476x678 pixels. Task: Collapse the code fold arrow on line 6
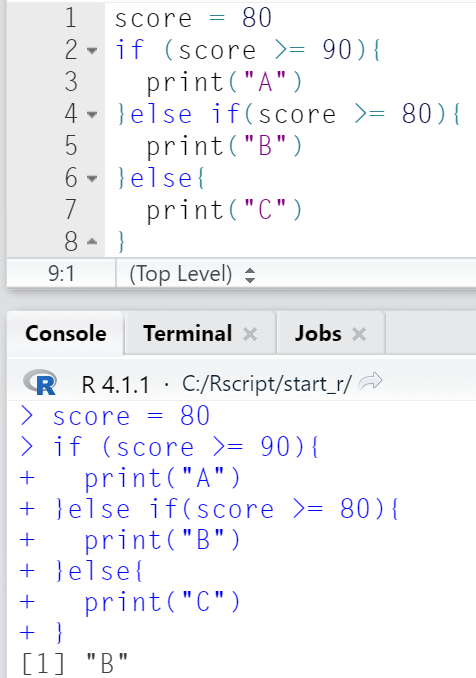(92, 179)
